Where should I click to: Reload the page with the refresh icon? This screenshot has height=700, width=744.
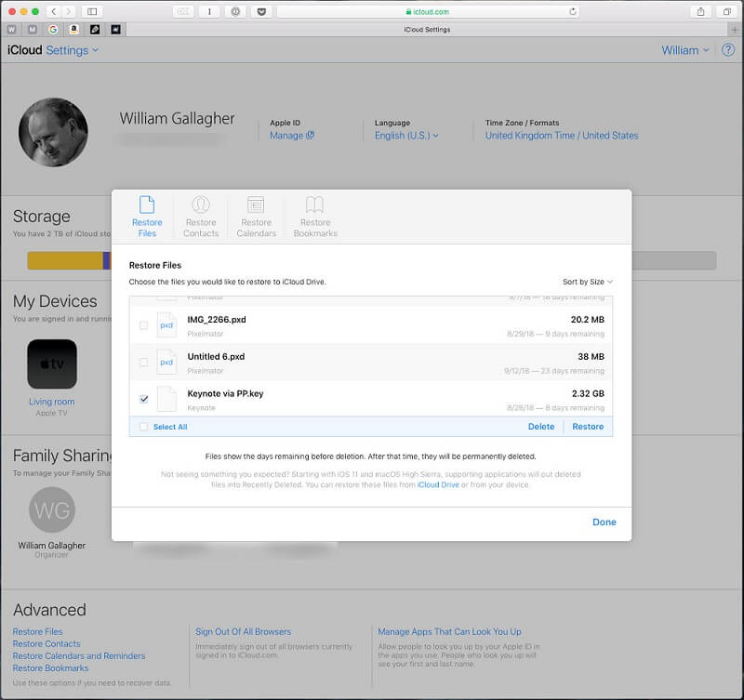coord(573,11)
